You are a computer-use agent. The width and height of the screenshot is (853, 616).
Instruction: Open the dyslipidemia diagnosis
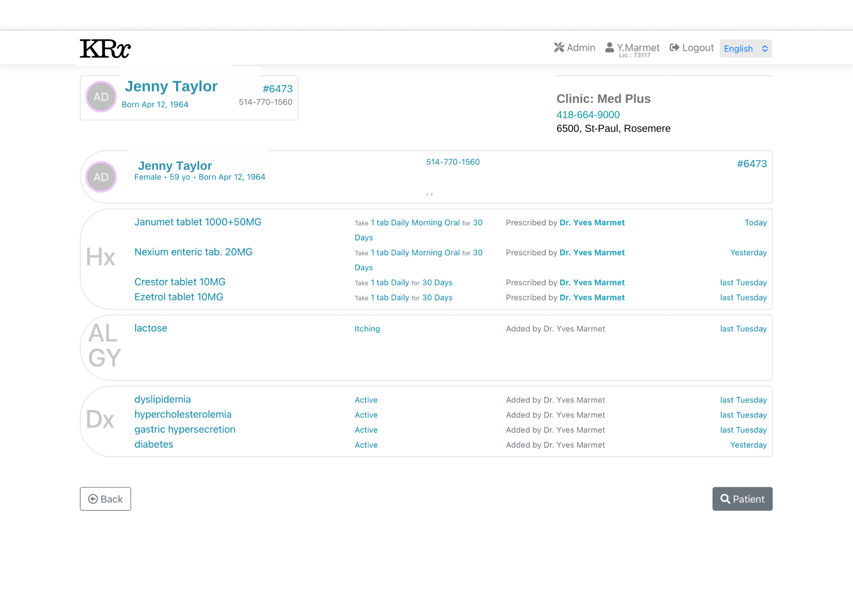point(162,400)
